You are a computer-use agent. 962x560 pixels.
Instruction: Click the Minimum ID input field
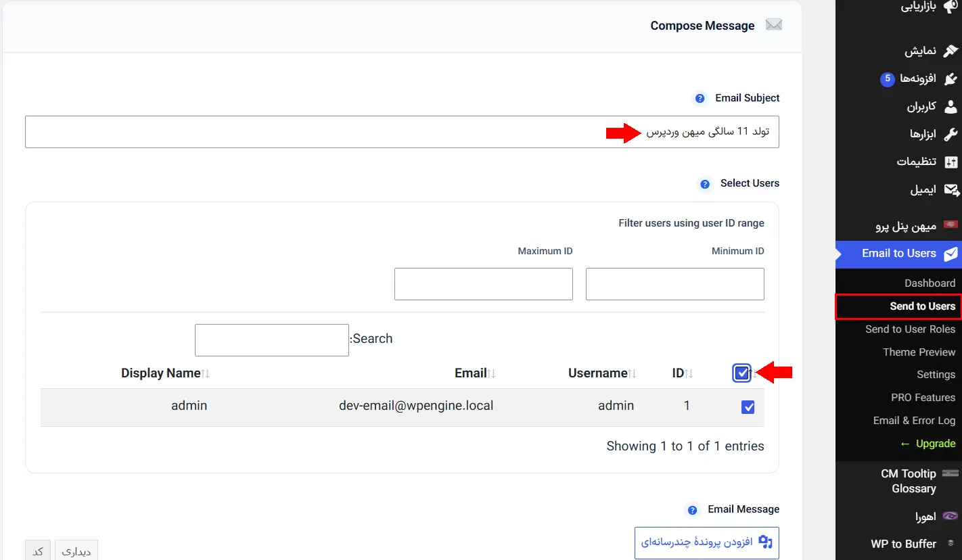tap(675, 284)
